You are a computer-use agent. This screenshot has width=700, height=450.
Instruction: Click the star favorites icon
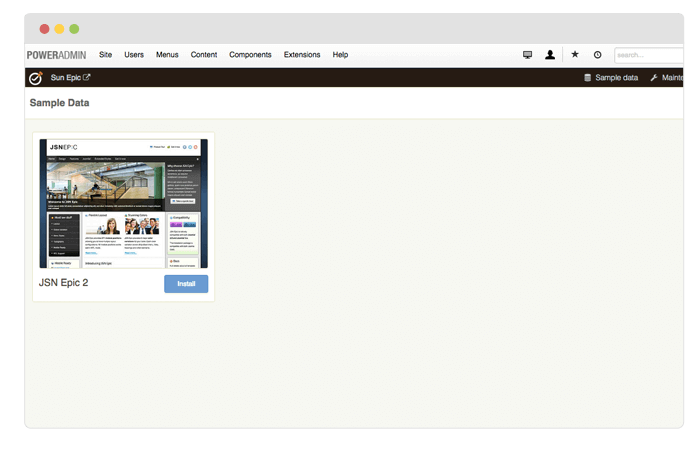pos(574,55)
